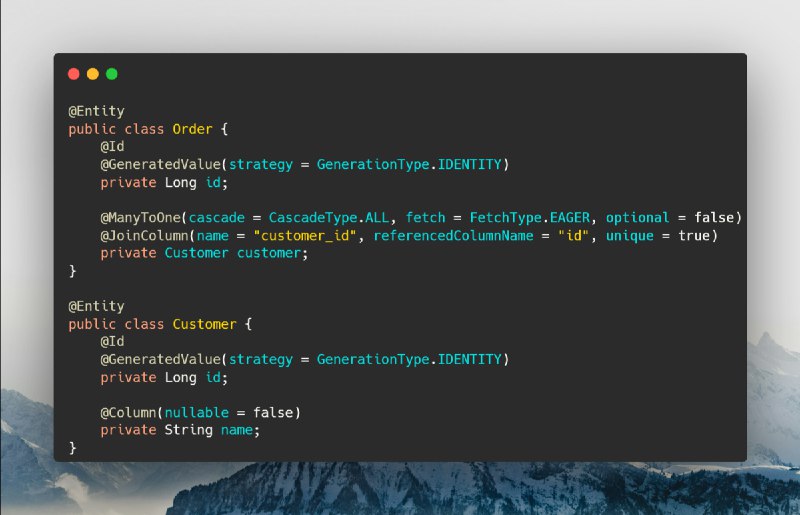Click the "nullable" attribute name
Viewport: 800px width, 515px height.
(x=196, y=412)
